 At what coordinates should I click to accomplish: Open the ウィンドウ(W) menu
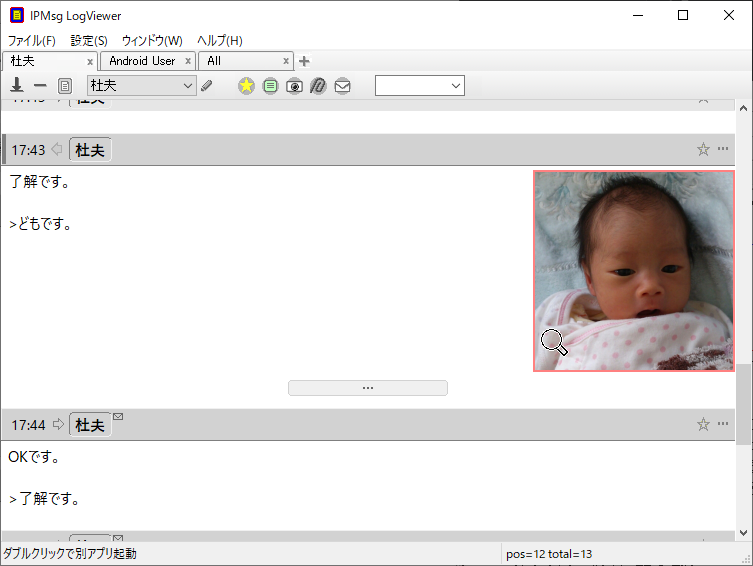152,40
